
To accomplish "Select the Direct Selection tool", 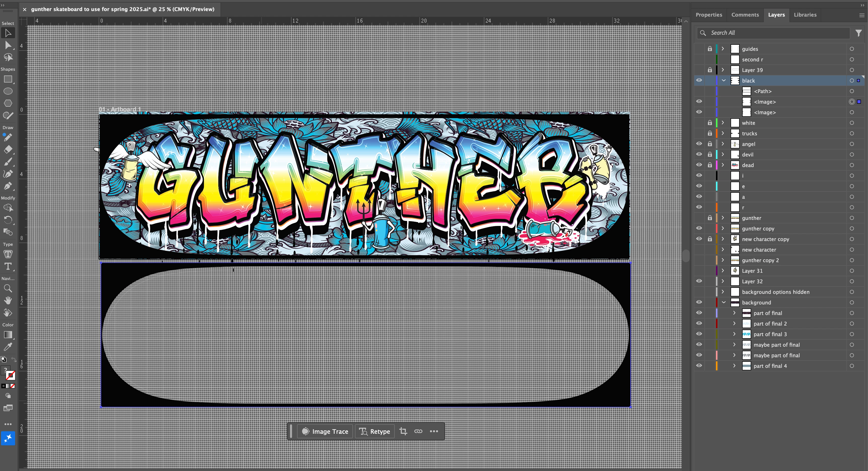I will [8, 45].
